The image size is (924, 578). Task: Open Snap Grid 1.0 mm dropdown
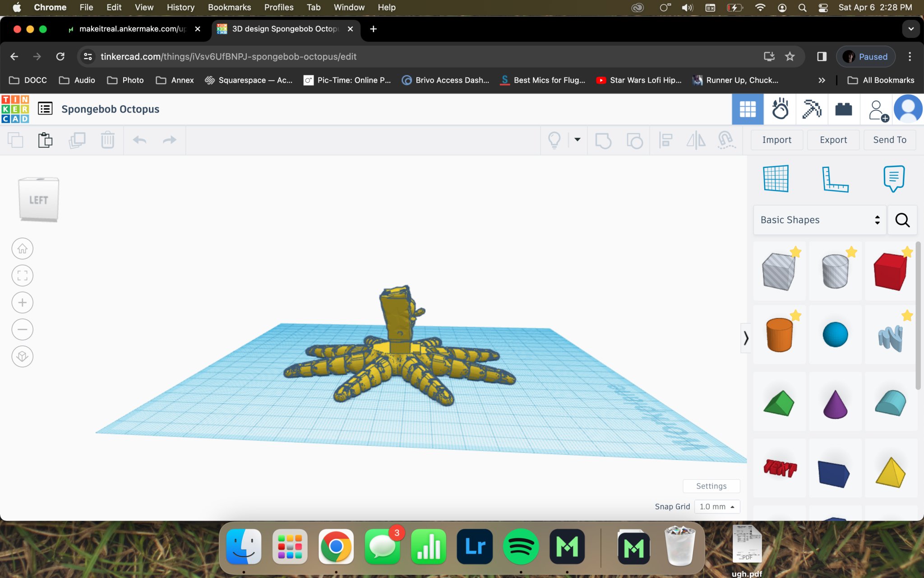point(717,507)
